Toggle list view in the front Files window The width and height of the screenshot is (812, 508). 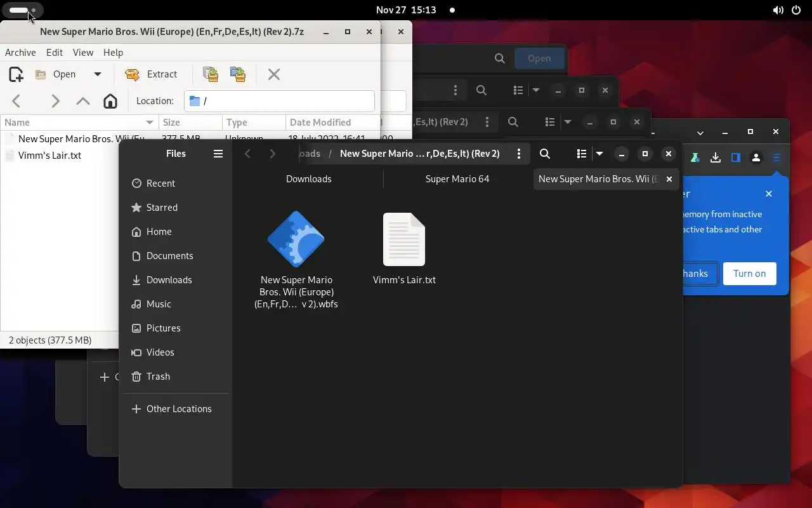click(x=581, y=154)
